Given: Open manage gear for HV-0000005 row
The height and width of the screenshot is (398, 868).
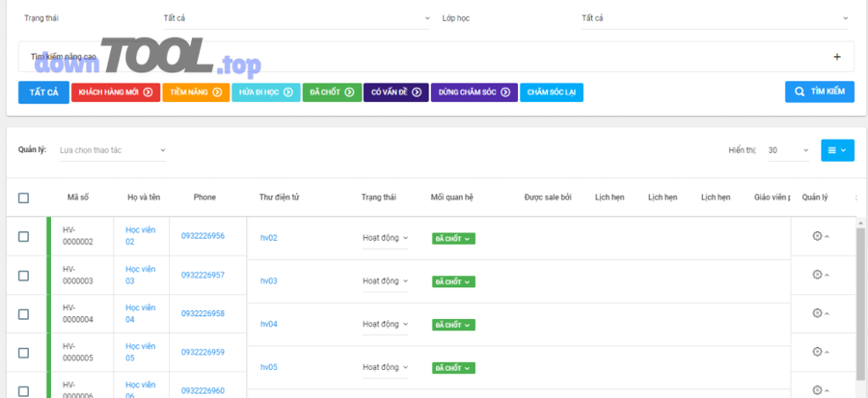Looking at the screenshot, I should 817,352.
